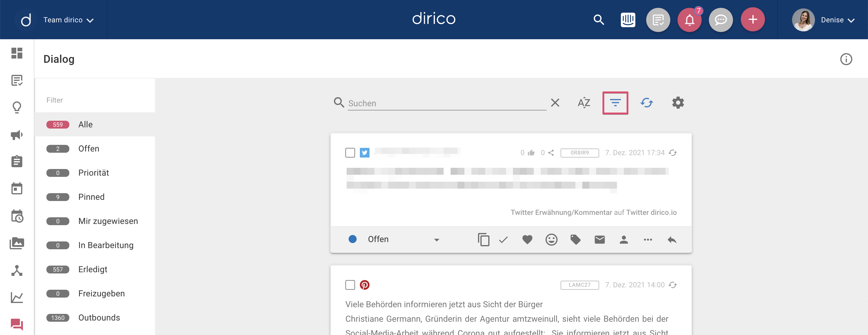
Task: Refresh the dialog list with blue sync icon
Action: pos(646,103)
